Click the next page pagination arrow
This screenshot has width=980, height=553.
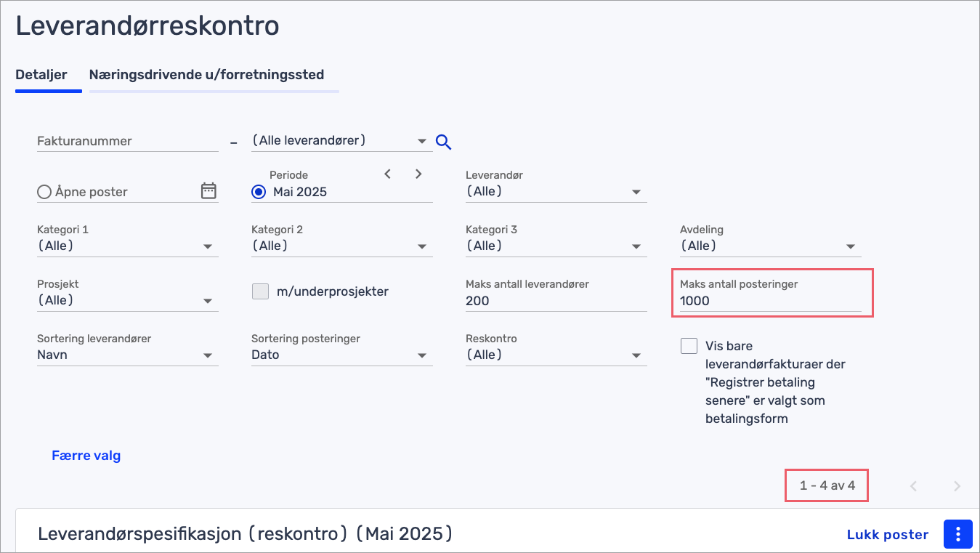957,486
